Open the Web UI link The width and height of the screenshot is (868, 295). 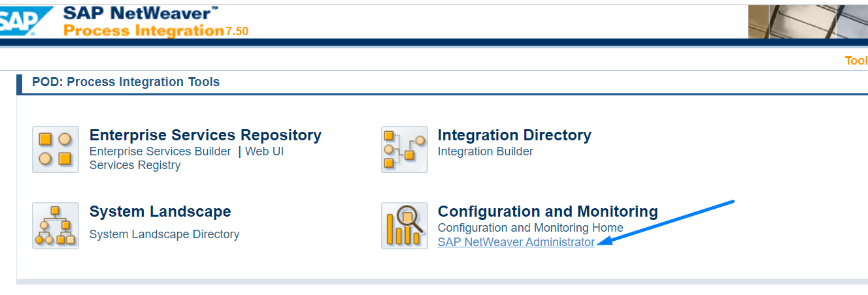pos(264,151)
